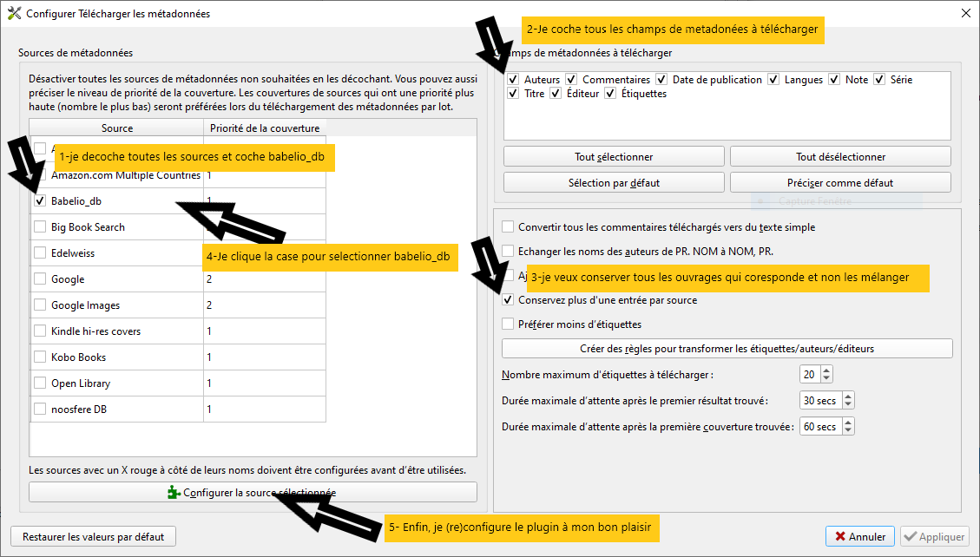Screen dimensions: 980x557
Task: Select cover priority cell for noosfere DB
Action: point(265,409)
